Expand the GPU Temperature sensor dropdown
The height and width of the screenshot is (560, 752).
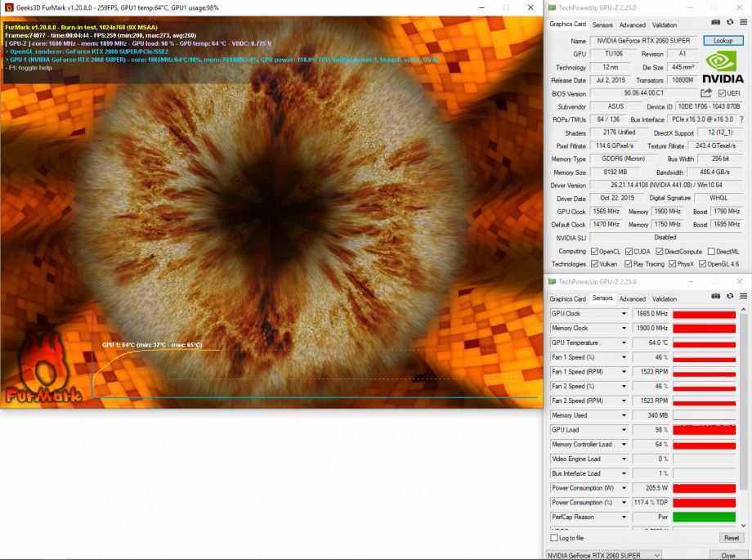click(x=624, y=343)
